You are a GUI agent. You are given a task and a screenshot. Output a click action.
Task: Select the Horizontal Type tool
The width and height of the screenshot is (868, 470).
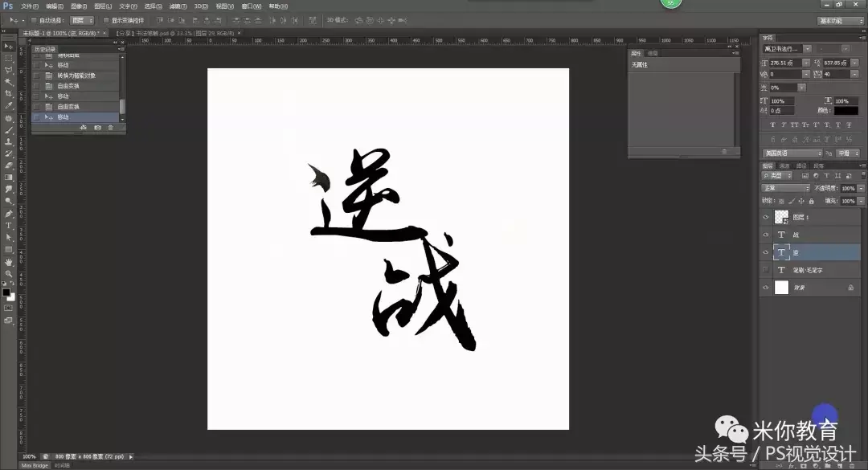tap(8, 225)
